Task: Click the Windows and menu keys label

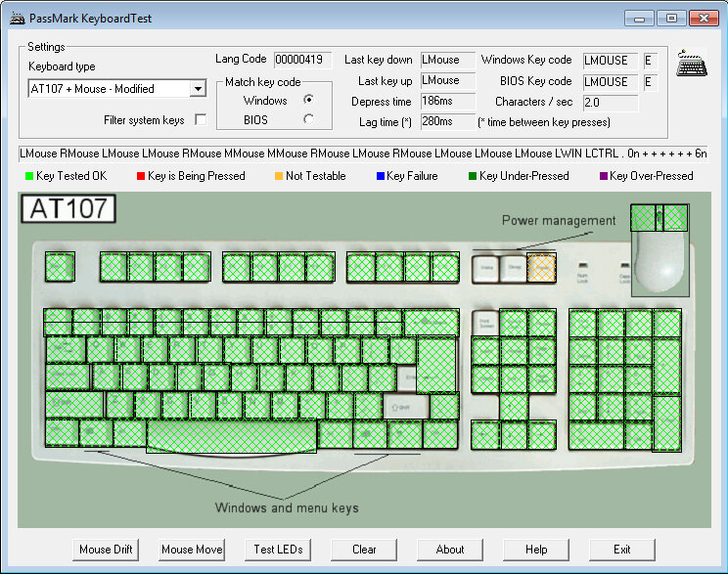Action: pyautogui.click(x=287, y=508)
